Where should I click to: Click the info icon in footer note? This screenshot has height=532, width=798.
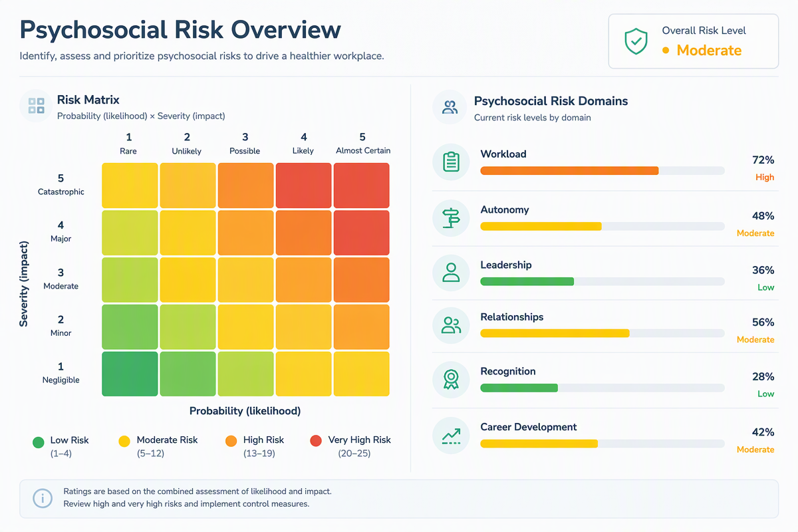click(43, 498)
